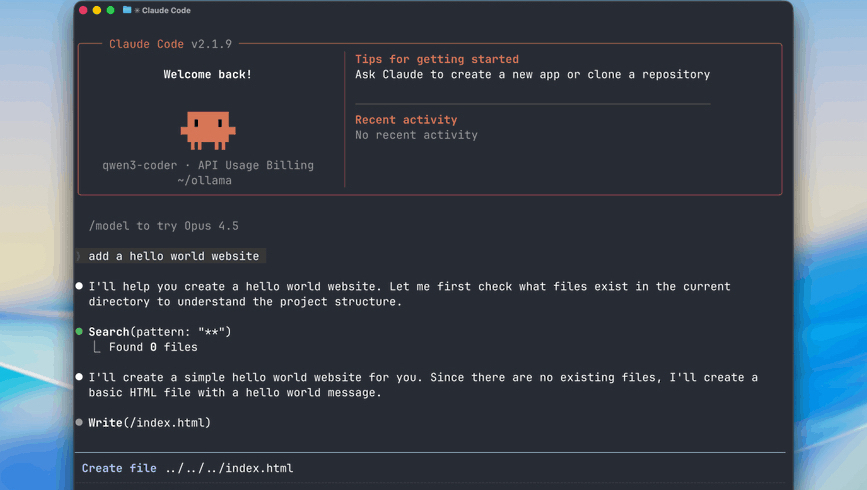Click the "Recent activity" heading

[406, 120]
